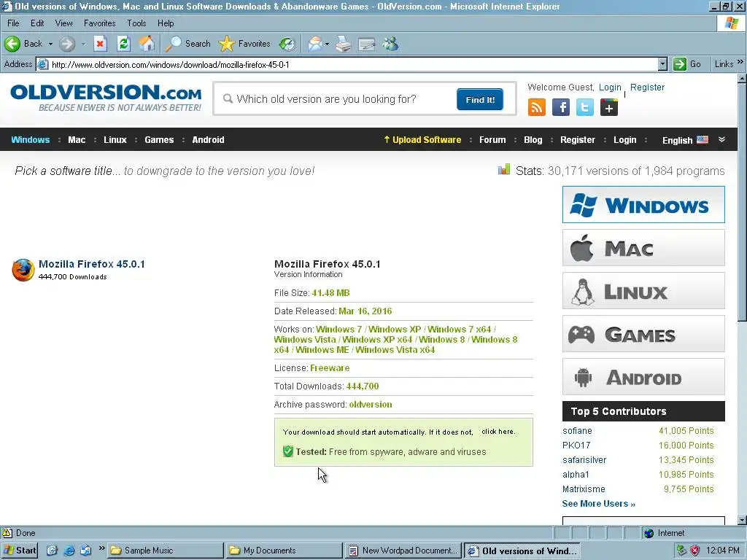This screenshot has width=747, height=560.
Task: Expand the Forward button dropdown arrow
Action: pyautogui.click(x=83, y=44)
